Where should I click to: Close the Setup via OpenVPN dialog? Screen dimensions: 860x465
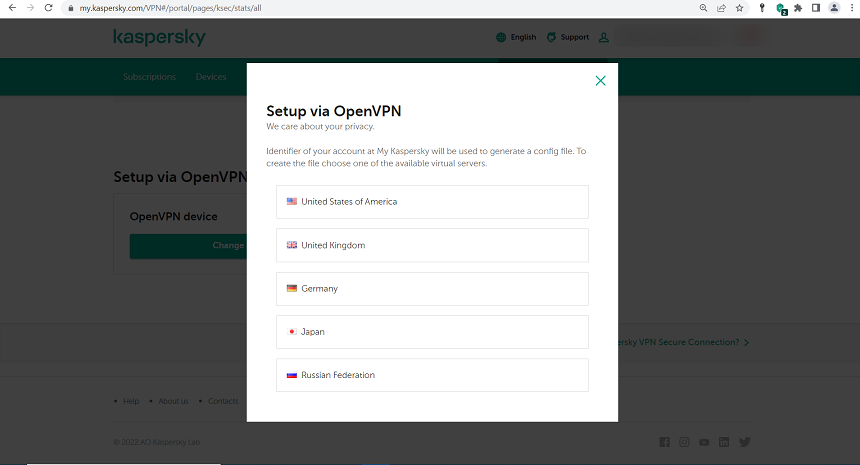[x=601, y=81]
